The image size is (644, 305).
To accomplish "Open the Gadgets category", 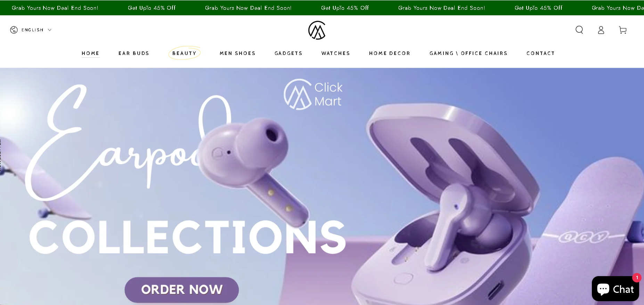I will [x=288, y=53].
